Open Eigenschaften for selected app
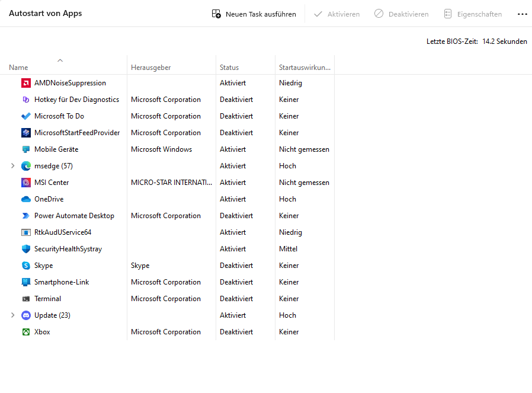 point(473,14)
